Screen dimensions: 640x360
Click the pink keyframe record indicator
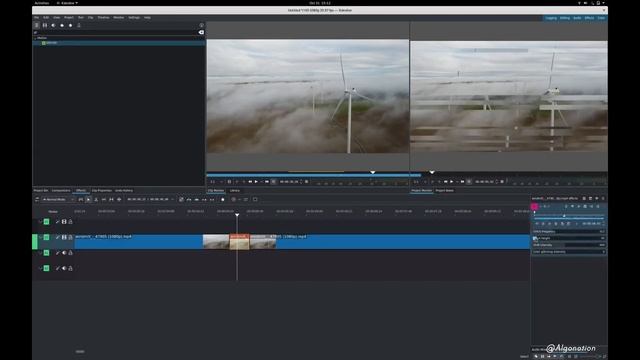pos(534,207)
